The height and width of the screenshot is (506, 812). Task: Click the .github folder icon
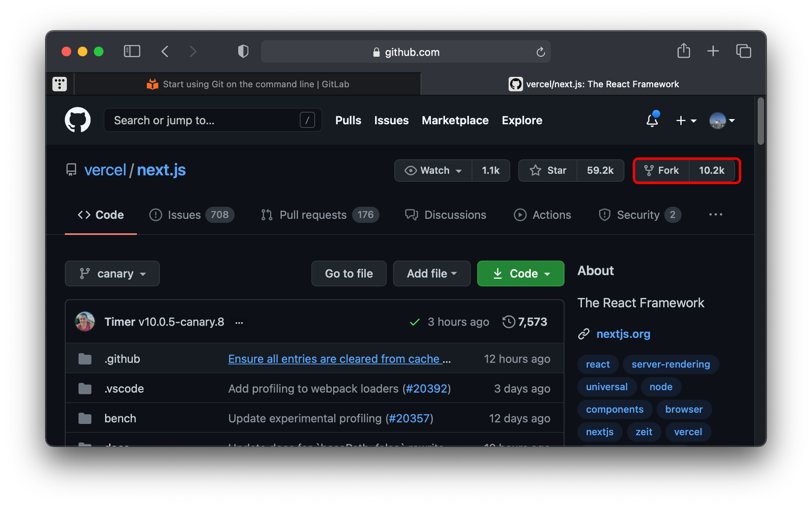click(x=85, y=359)
